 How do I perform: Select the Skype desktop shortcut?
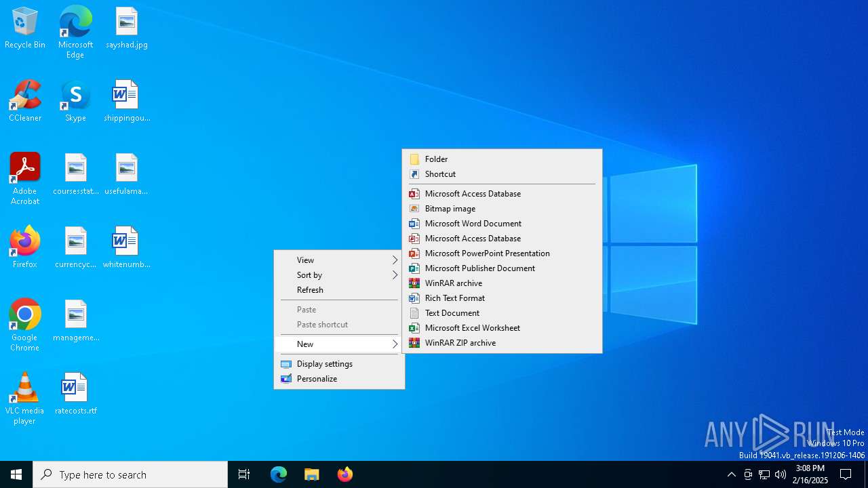click(x=75, y=102)
